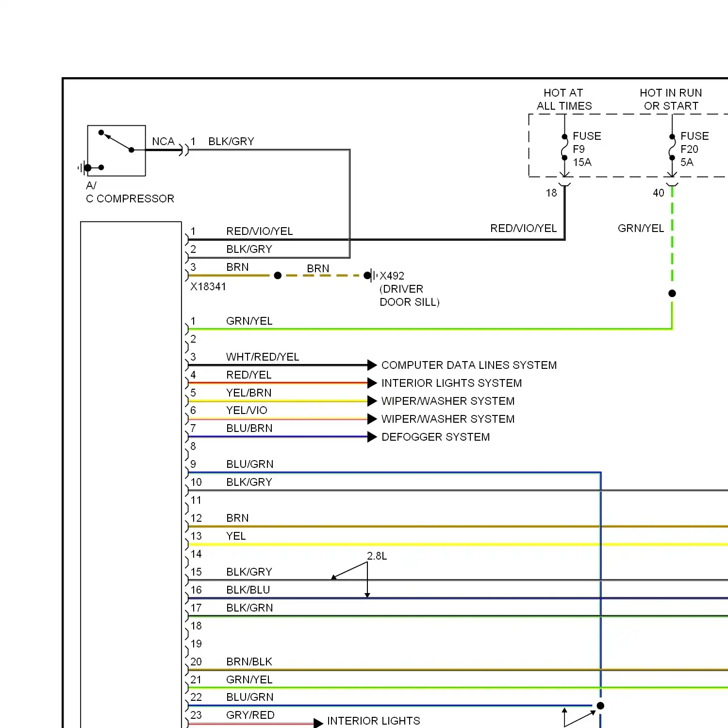Click WIPER/WASHER SYSTEM on the YEL/BRN wire
This screenshot has height=728, width=728.
pyautogui.click(x=448, y=401)
